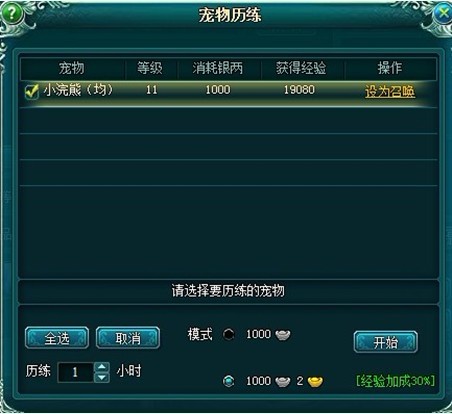Increase training hours with up arrow

[x=102, y=367]
